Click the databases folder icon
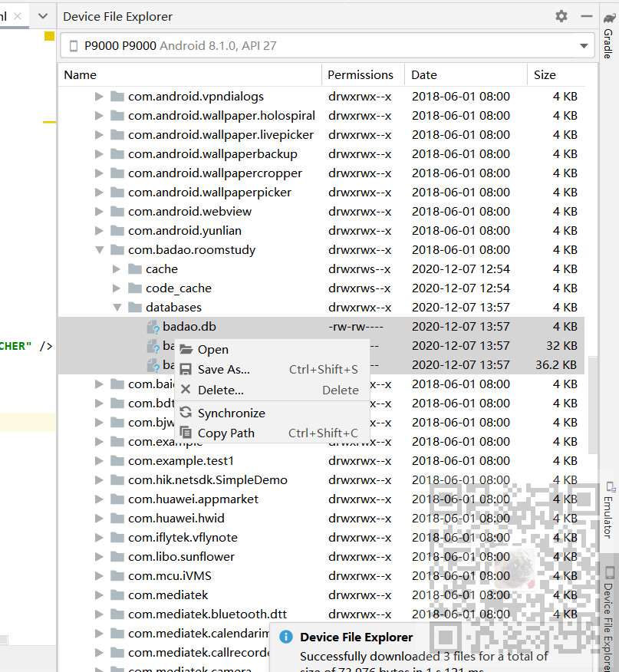 (x=135, y=308)
